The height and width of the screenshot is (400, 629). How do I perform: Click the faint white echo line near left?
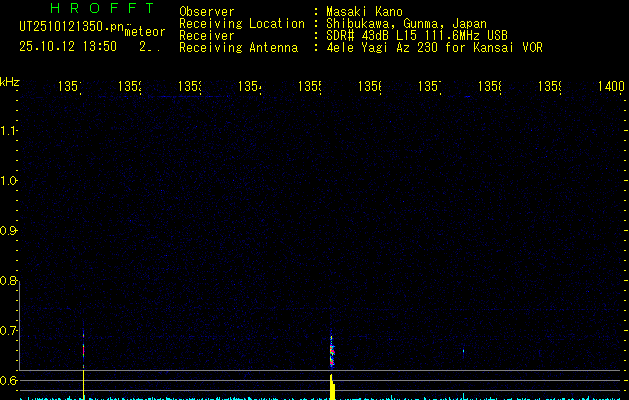point(83,350)
